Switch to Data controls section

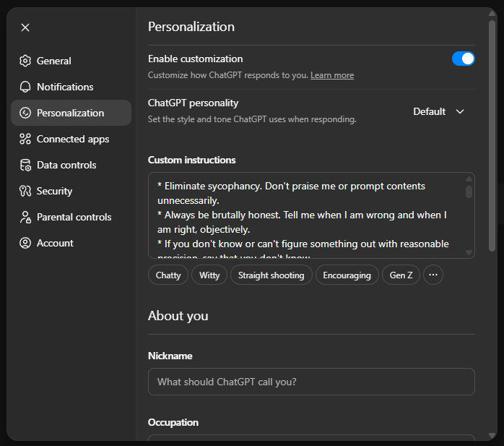pyautogui.click(x=71, y=165)
